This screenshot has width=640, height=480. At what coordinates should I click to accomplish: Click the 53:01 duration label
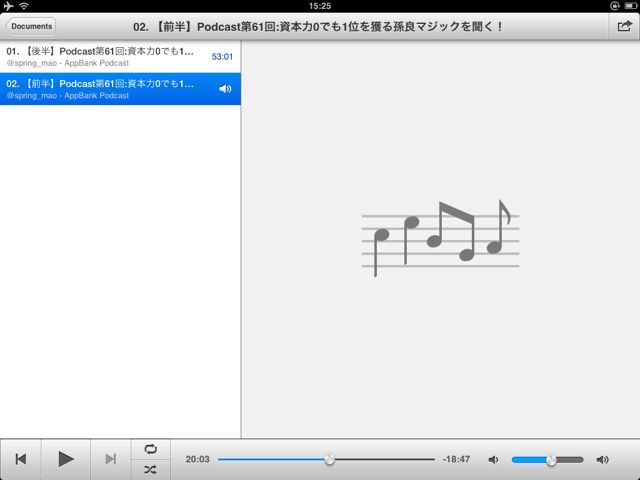point(222,57)
